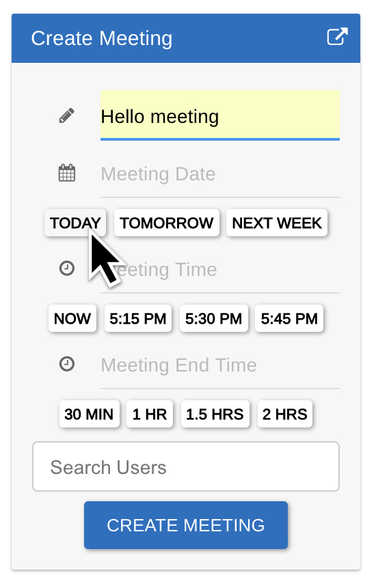Click the clock icon beside Meeting End Time
The image size is (376, 588).
(x=67, y=364)
